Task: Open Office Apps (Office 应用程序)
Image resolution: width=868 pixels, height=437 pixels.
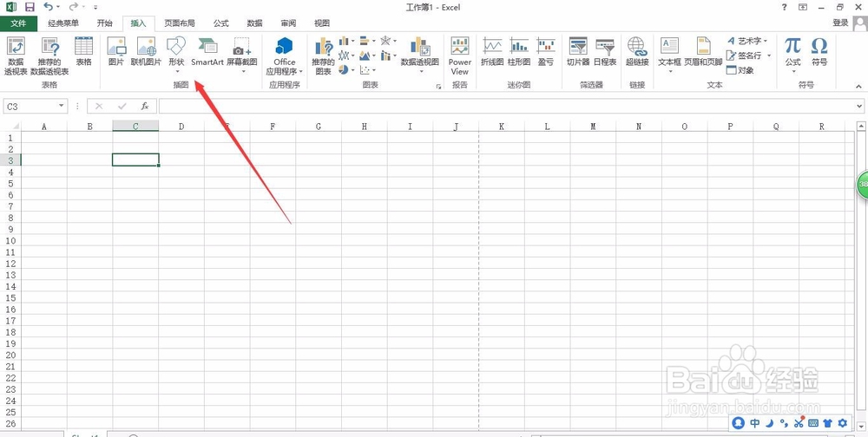Action: tap(285, 55)
